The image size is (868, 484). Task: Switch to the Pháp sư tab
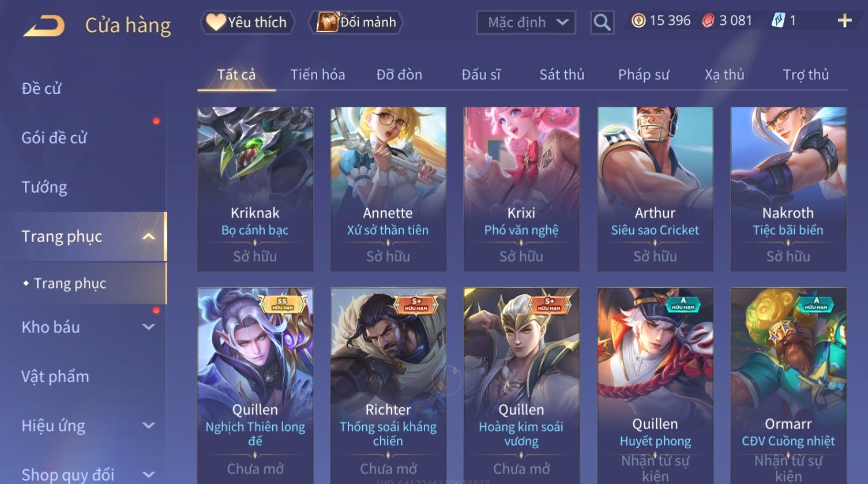click(644, 75)
